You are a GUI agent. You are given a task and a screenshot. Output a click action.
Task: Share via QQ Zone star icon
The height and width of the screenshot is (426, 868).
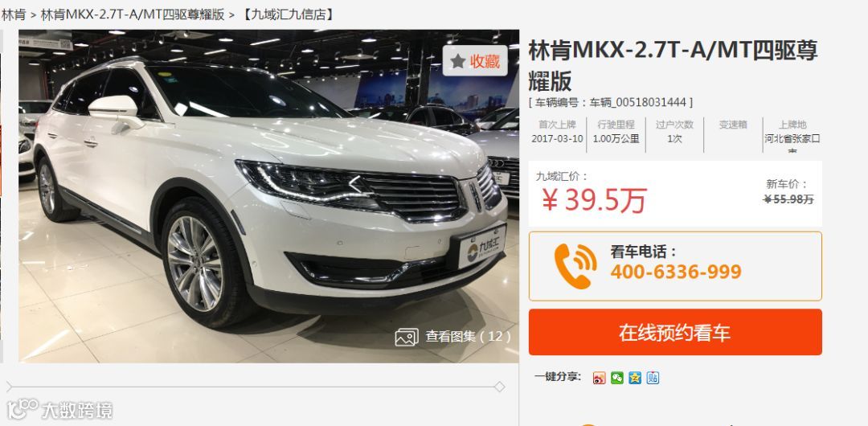tap(635, 378)
